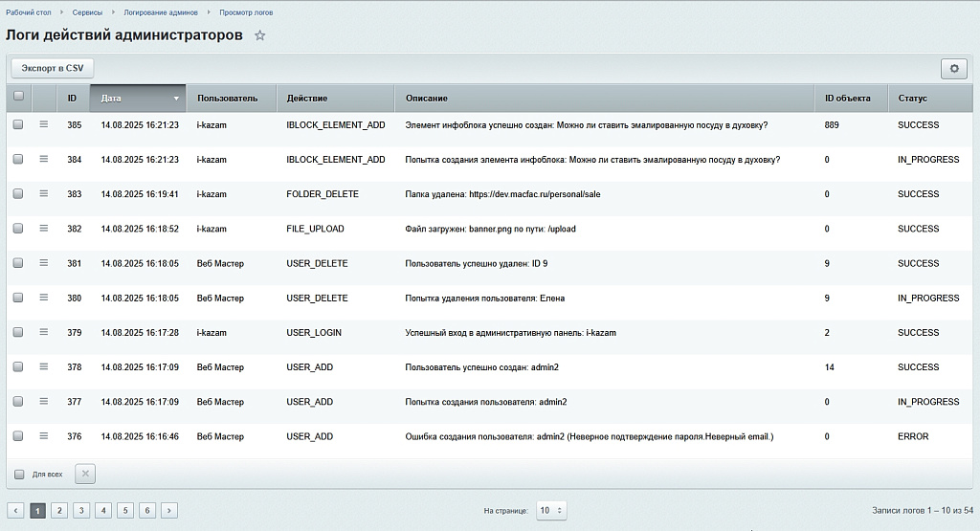Sort by the 'Статус' column header

coord(912,99)
